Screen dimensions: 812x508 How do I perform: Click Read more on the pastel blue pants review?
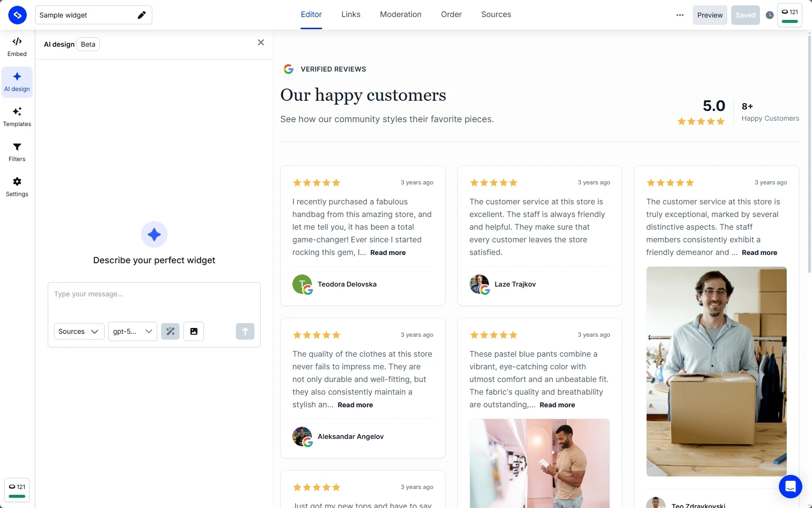(x=557, y=405)
